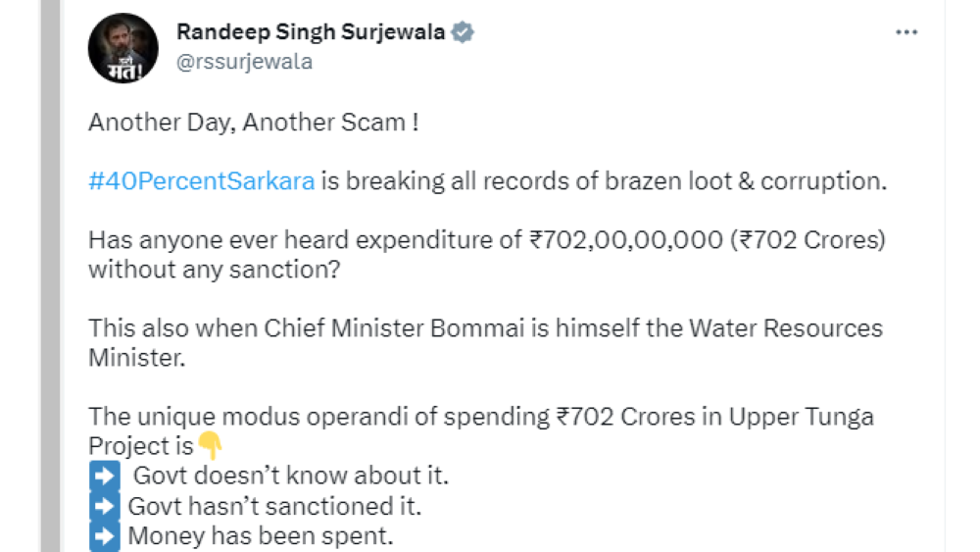Click the "Money has been spent." text

tap(260, 536)
